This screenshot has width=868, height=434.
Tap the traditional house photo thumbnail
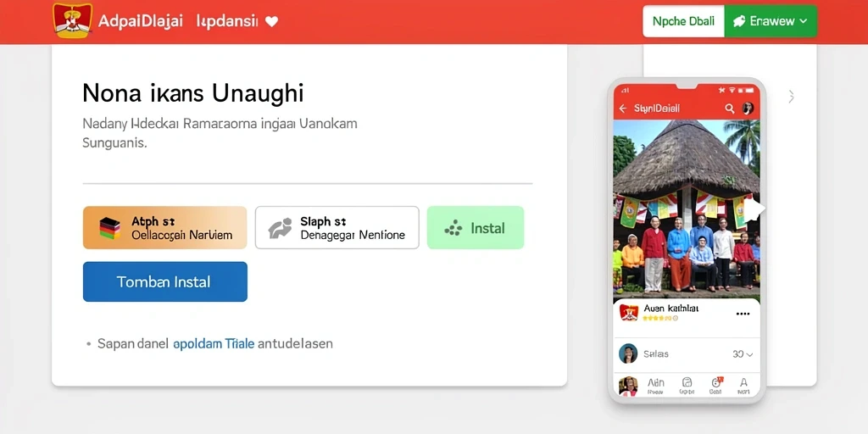pyautogui.click(x=687, y=211)
